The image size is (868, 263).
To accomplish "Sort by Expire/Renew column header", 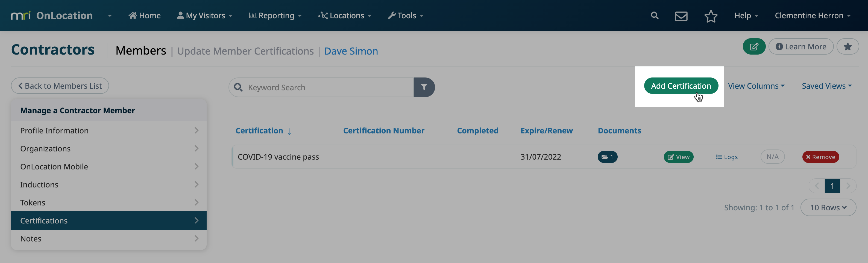I will pyautogui.click(x=546, y=130).
